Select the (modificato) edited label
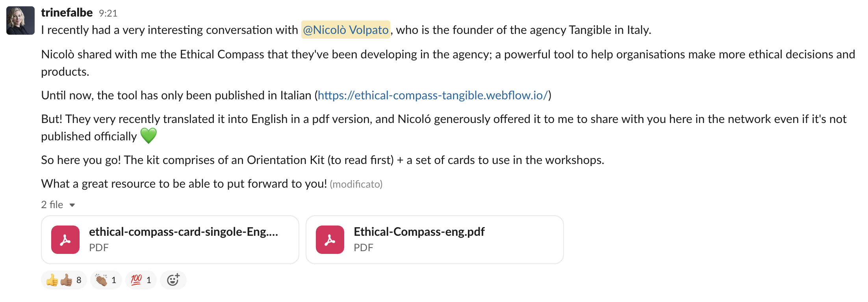 tap(356, 184)
